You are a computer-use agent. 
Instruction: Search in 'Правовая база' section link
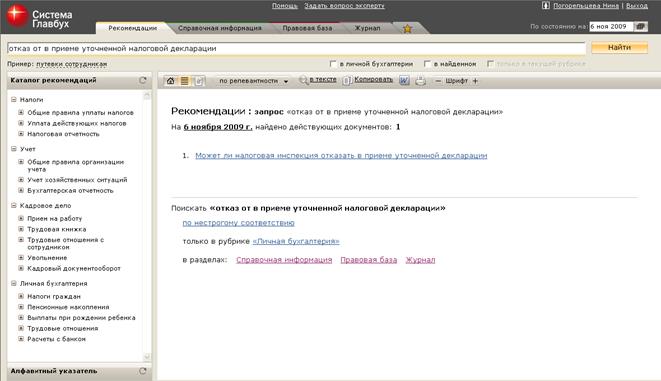pyautogui.click(x=369, y=260)
